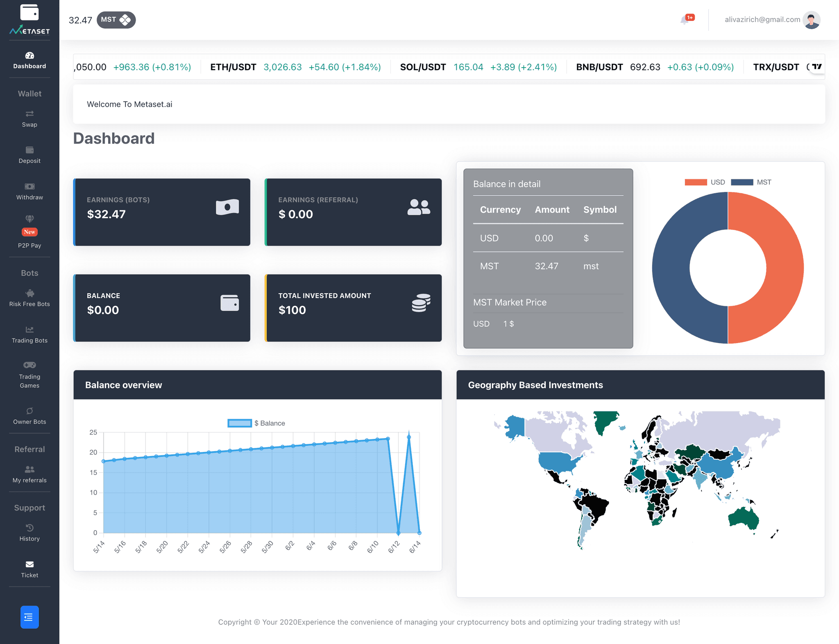Open Trading Games gamepad icon
Image resolution: width=839 pixels, height=644 pixels.
[x=29, y=365]
